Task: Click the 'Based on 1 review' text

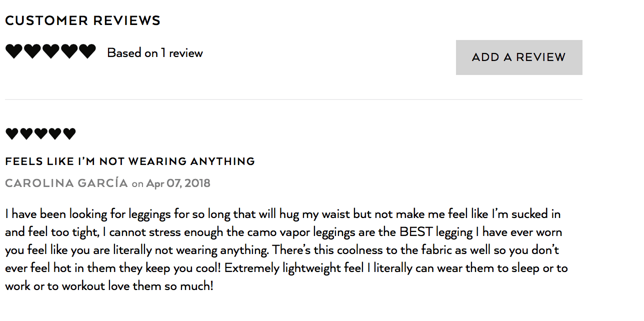Action: [x=155, y=53]
